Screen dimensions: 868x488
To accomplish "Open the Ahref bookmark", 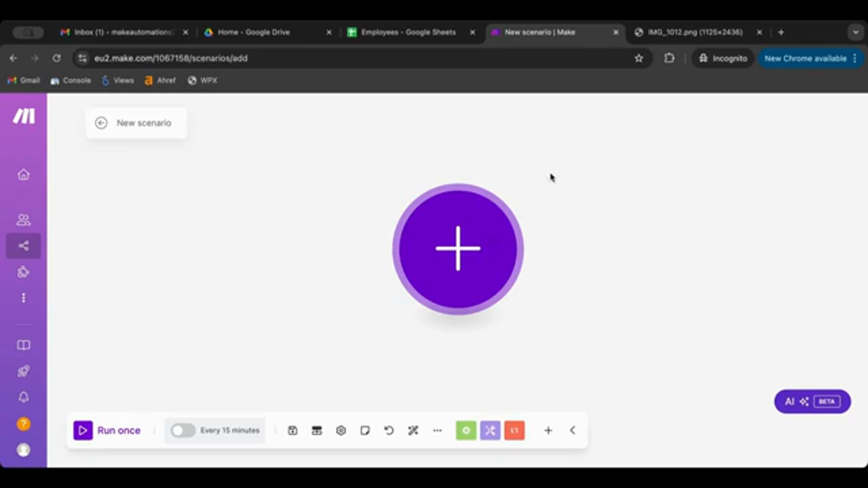I will click(160, 80).
